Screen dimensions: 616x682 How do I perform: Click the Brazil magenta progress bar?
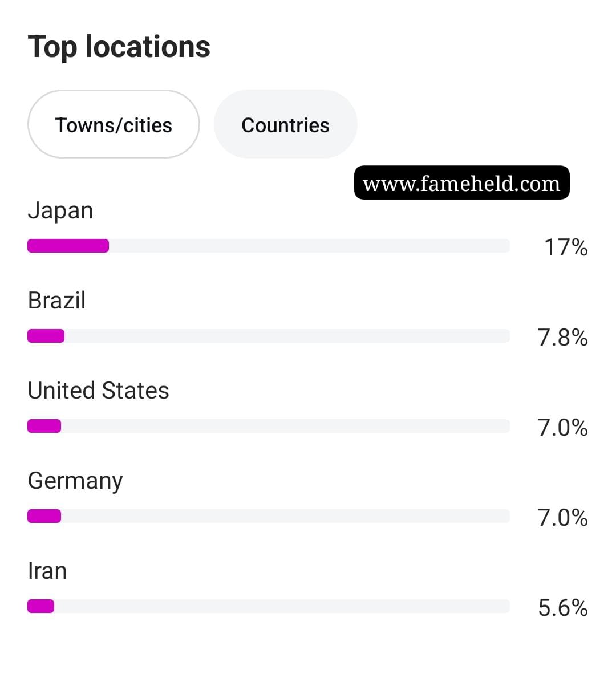pos(46,336)
